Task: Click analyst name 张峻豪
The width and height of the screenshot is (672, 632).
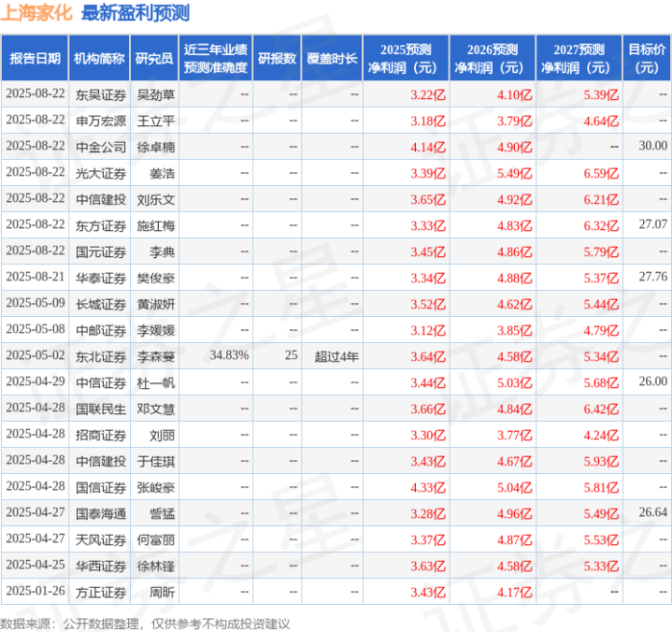Action: point(155,487)
